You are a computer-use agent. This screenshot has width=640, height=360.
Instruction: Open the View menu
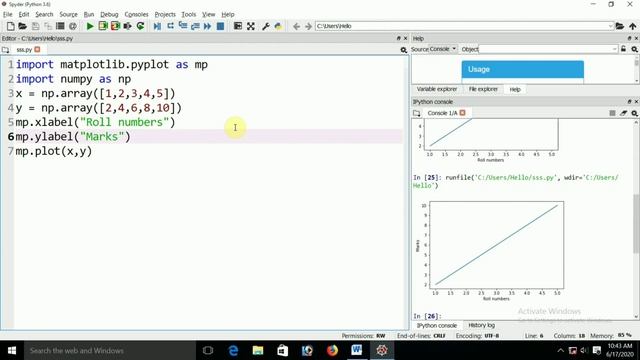click(x=209, y=14)
